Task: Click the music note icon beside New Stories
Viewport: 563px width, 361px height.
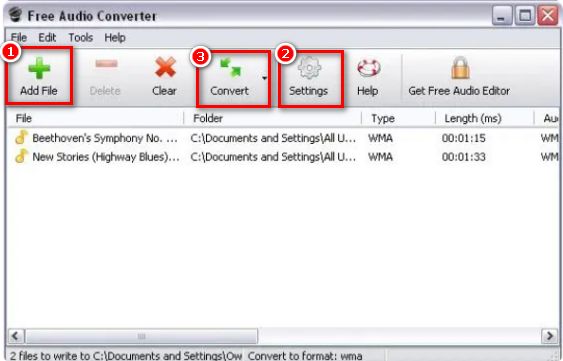Action: click(21, 156)
